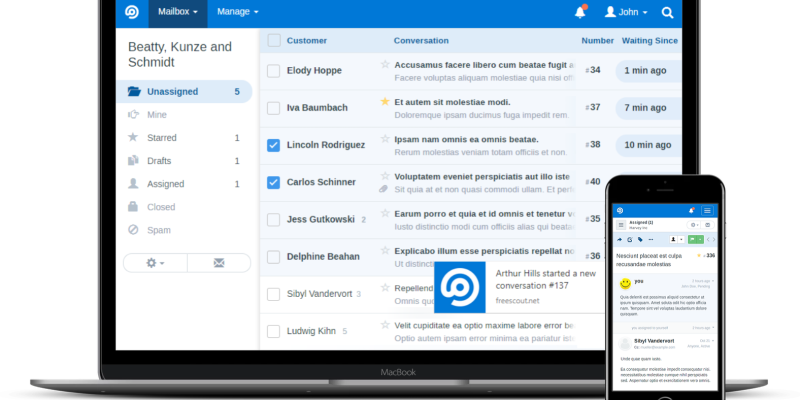Sort by the Waiting Since column header

(649, 41)
